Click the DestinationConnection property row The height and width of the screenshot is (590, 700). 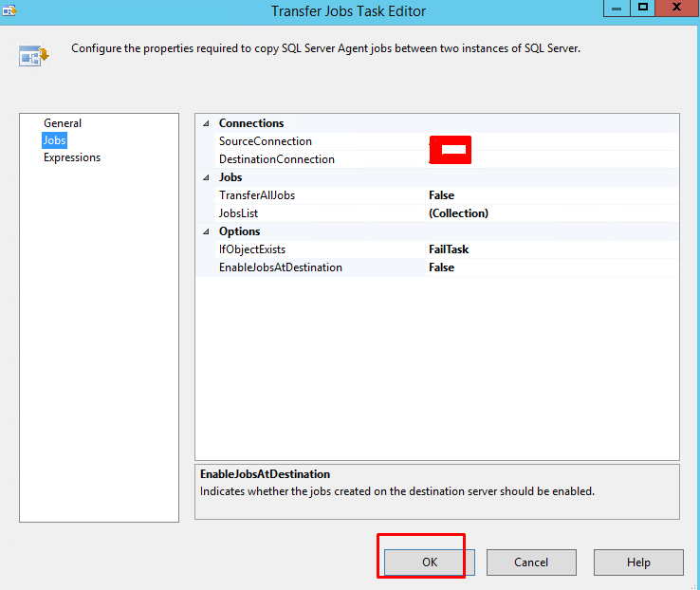pos(277,159)
